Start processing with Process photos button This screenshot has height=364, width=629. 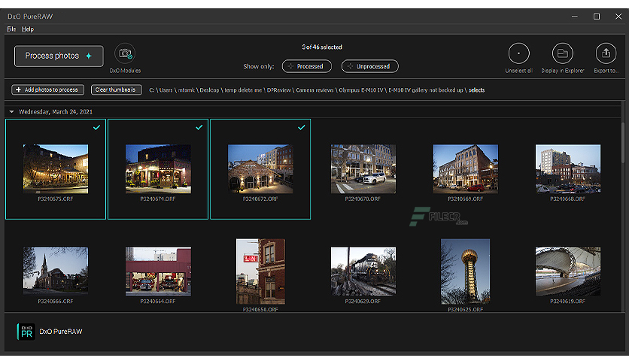coord(59,56)
